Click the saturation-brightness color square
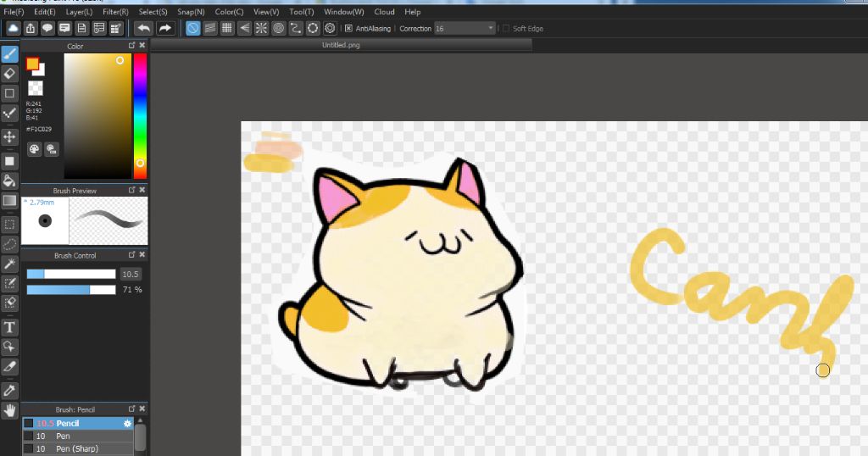The image size is (868, 456). pos(98,116)
